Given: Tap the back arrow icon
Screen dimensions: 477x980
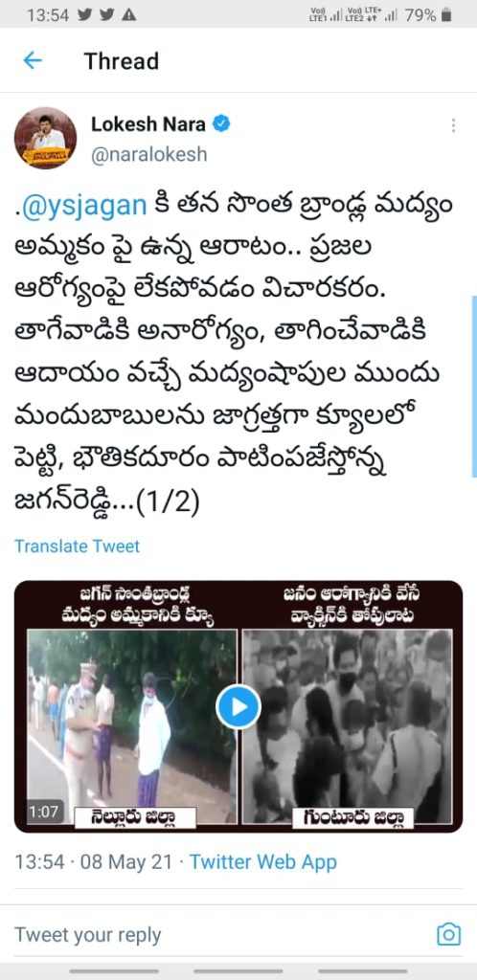Looking at the screenshot, I should tap(32, 60).
